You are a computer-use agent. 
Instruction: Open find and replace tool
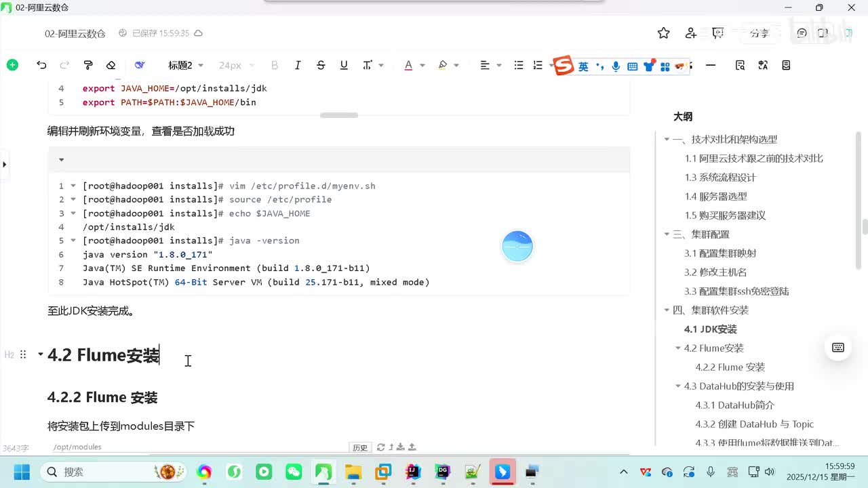pyautogui.click(x=740, y=65)
